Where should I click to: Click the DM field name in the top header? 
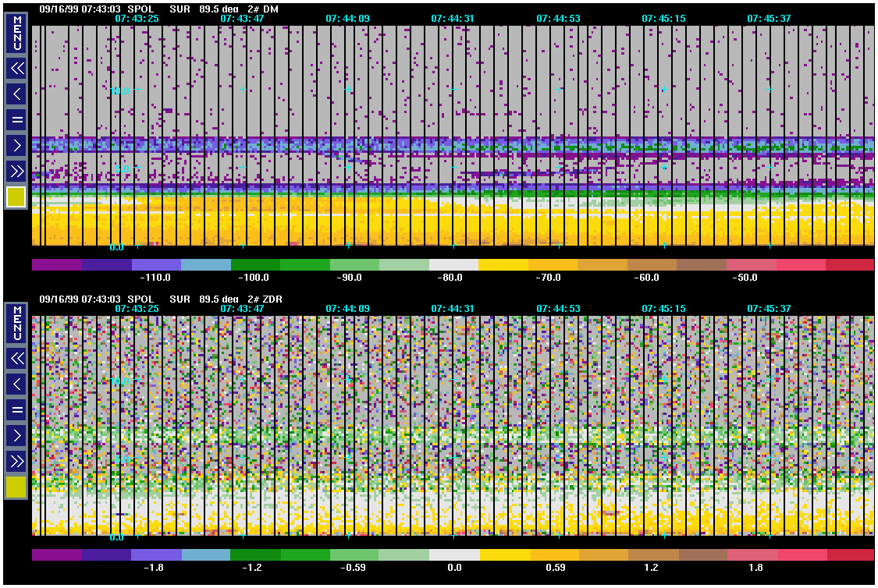(271, 9)
